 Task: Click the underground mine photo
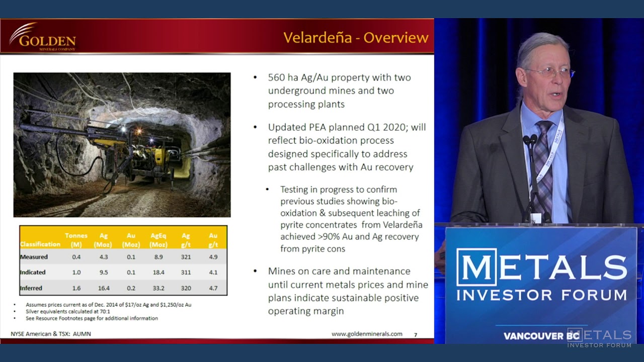(x=122, y=145)
